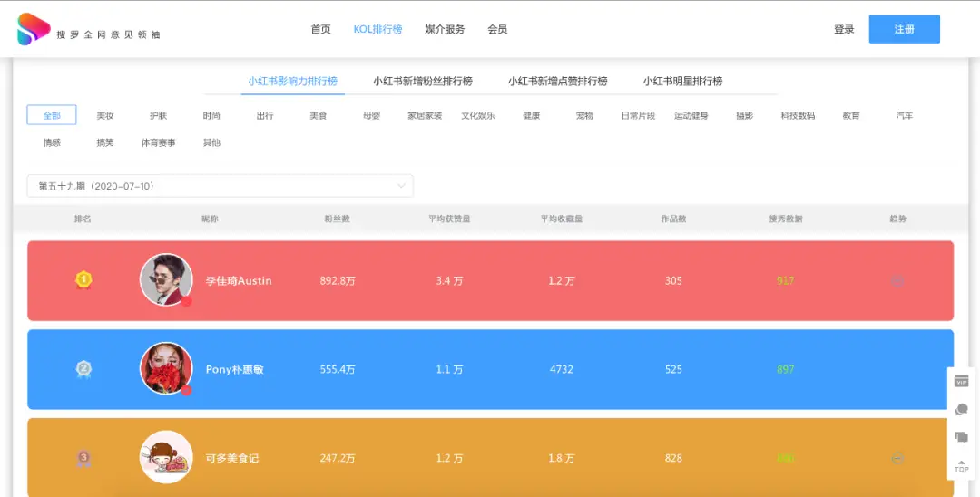Filter by 教育 category

(851, 115)
